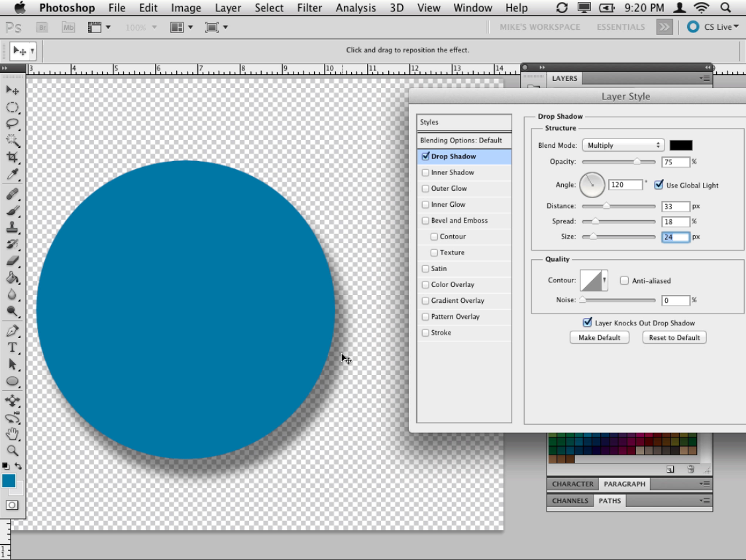Open the black shadow color swatch
The width and height of the screenshot is (746, 560).
[681, 145]
